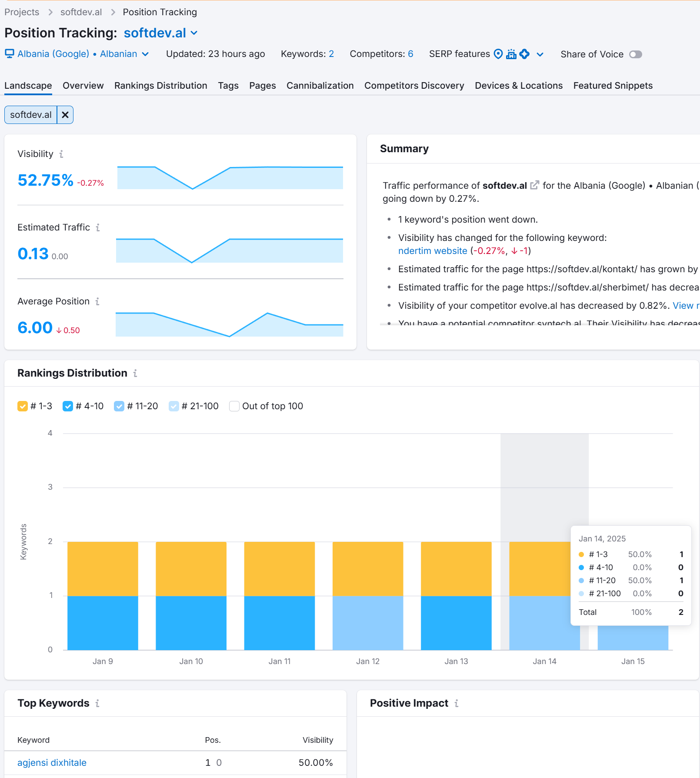Viewport: 700px width, 778px height.
Task: Open the Cannibalization tab
Action: 320,86
